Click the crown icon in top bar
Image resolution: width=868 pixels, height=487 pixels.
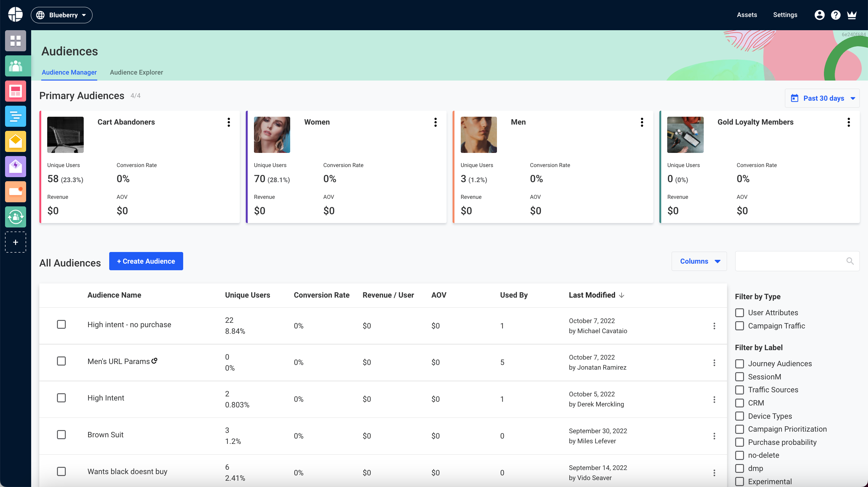click(x=852, y=15)
